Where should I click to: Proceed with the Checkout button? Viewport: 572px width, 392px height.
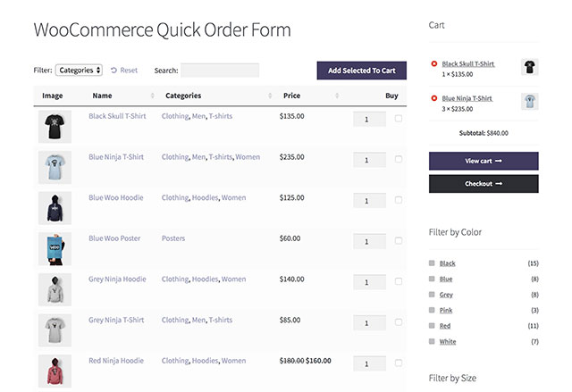(x=484, y=184)
